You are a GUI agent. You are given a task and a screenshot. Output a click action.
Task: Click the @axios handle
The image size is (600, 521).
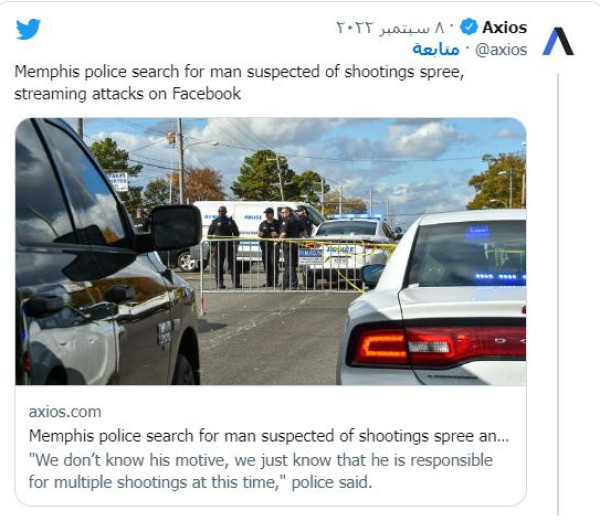[500, 49]
